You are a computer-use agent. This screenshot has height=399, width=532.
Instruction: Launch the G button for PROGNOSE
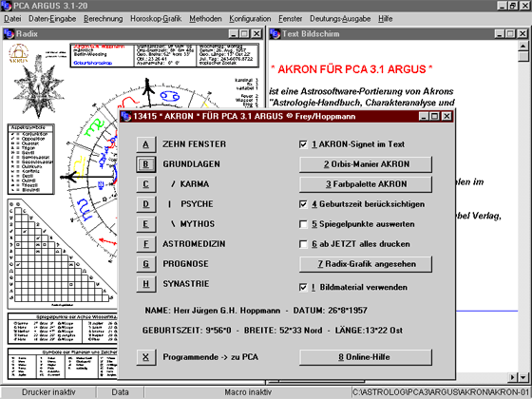point(146,264)
